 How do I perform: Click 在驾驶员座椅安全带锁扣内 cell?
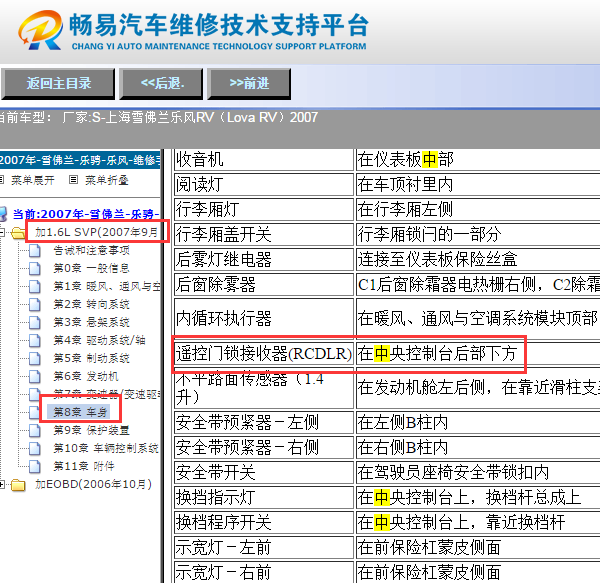pyautogui.click(x=478, y=472)
